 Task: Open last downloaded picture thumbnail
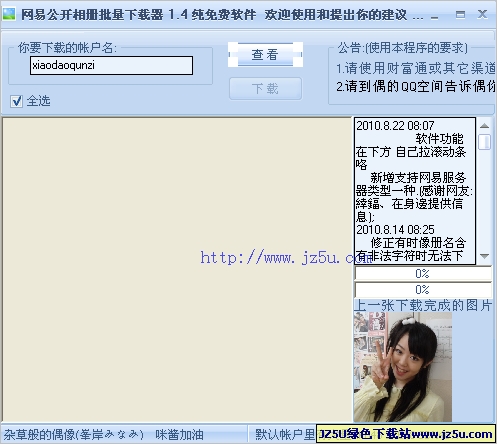click(x=403, y=367)
